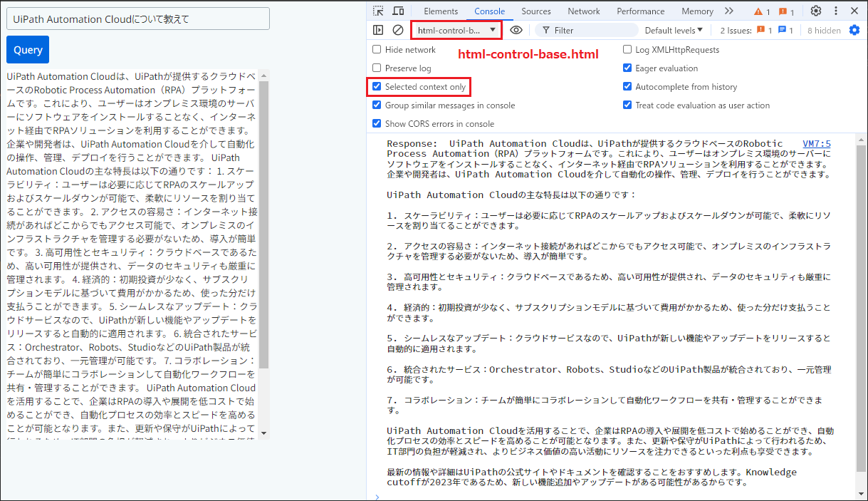The width and height of the screenshot is (868, 501).
Task: Activate the inspect element picker icon
Action: 378,11
